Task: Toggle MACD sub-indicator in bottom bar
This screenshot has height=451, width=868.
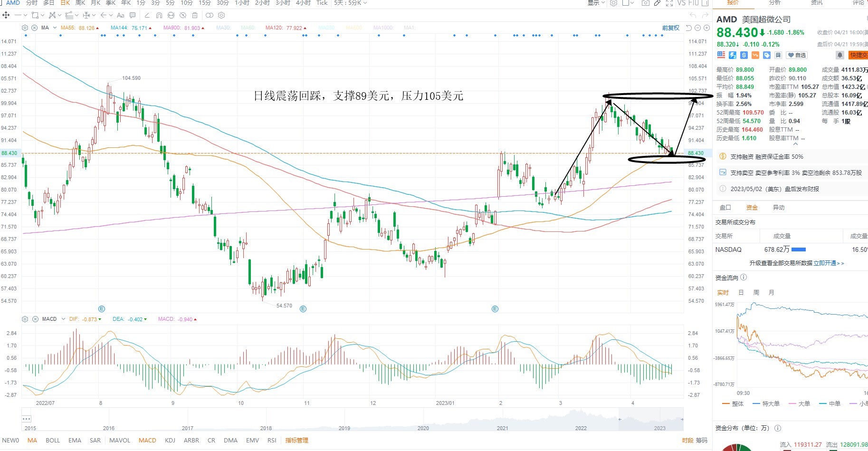Action: click(147, 441)
